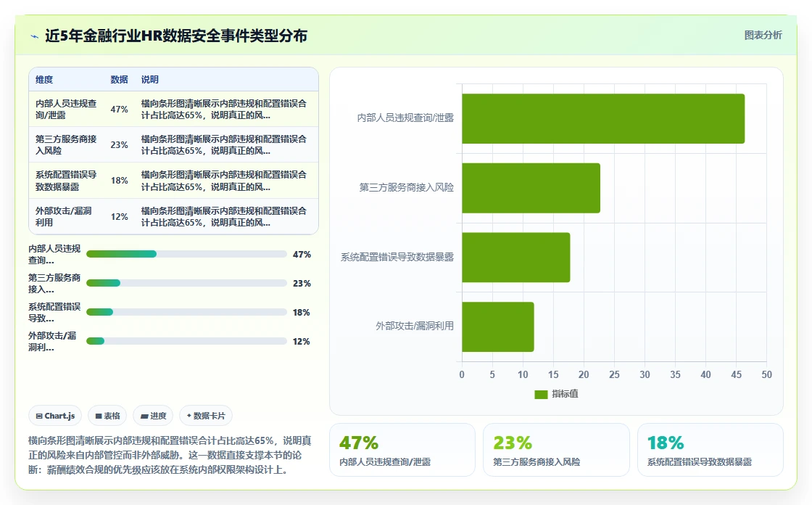Image resolution: width=812 pixels, height=505 pixels.
Task: Click the 图表分析 label in the header
Action: click(763, 36)
